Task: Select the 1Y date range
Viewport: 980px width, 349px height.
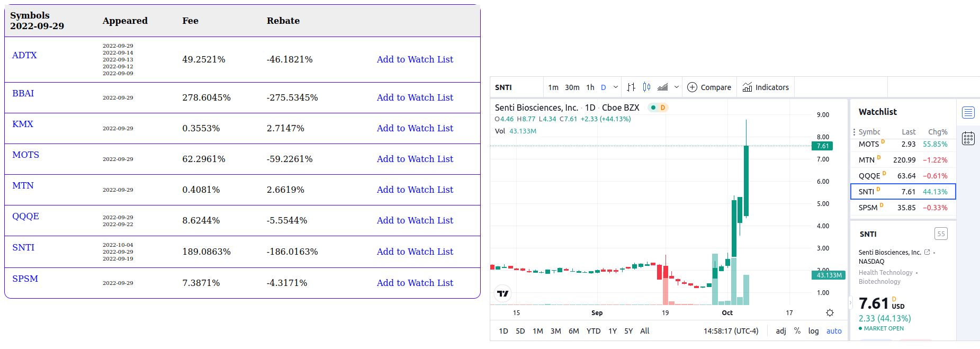Action: (x=613, y=331)
